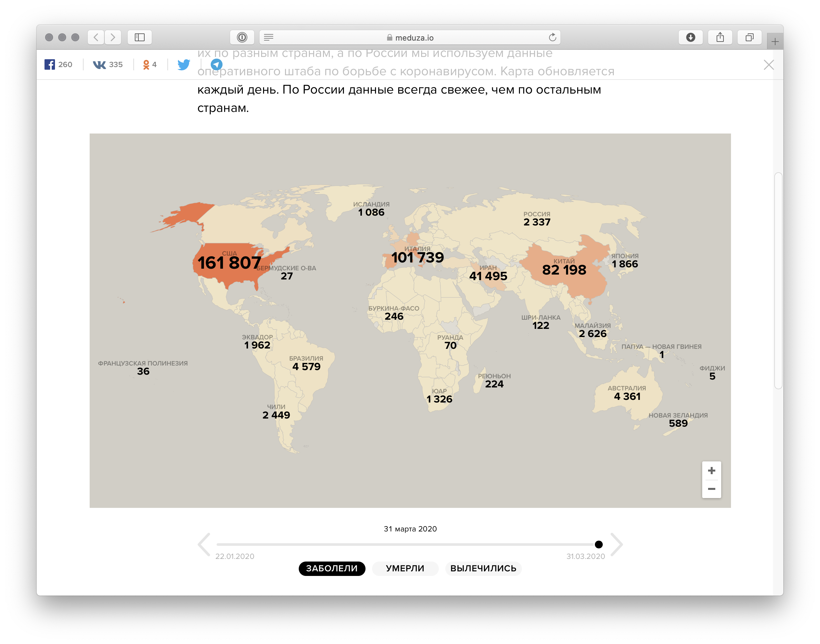Switch map to ВЫЛЕЧИЛИСЬ
This screenshot has height=644, width=820.
[483, 568]
